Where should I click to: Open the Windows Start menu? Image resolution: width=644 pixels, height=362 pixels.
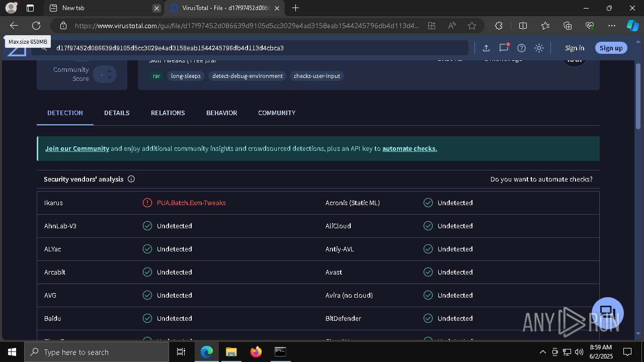point(12,352)
